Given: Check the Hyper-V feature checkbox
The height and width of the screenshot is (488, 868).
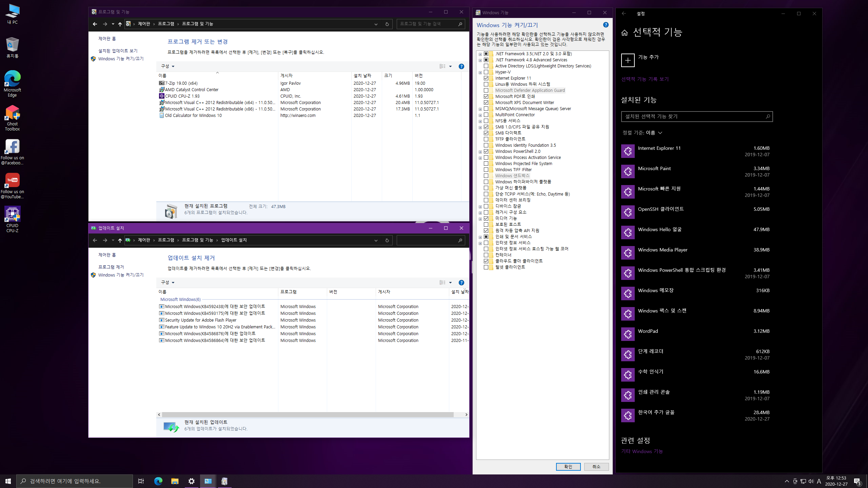Looking at the screenshot, I should pyautogui.click(x=486, y=72).
